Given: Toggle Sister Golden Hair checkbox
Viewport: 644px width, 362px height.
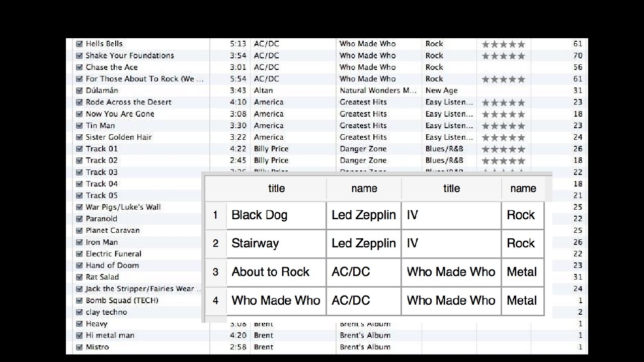Looking at the screenshot, I should [x=79, y=137].
